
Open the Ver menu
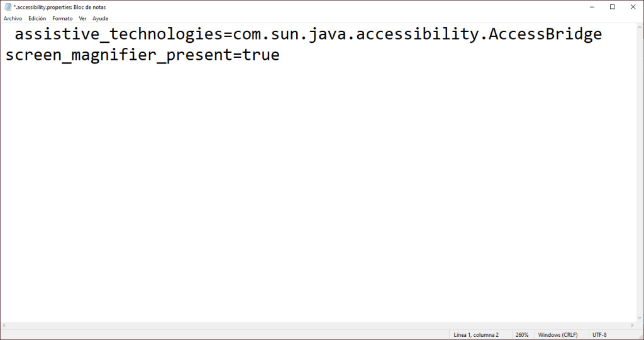click(x=82, y=19)
